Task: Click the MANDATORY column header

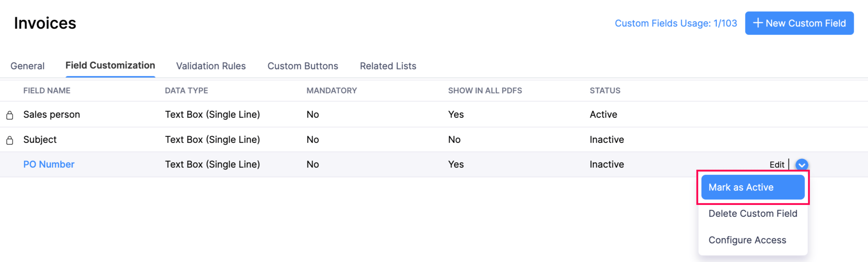Action: tap(332, 90)
